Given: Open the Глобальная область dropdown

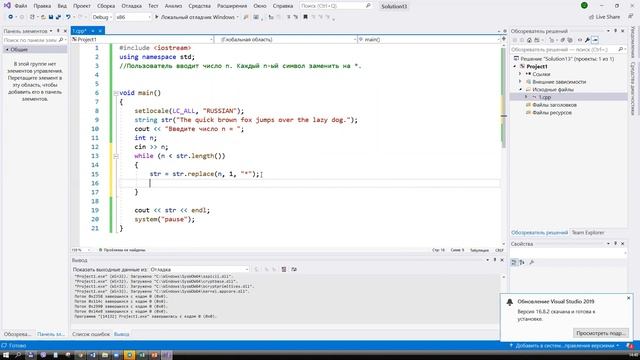Looking at the screenshot, I should [x=286, y=40].
